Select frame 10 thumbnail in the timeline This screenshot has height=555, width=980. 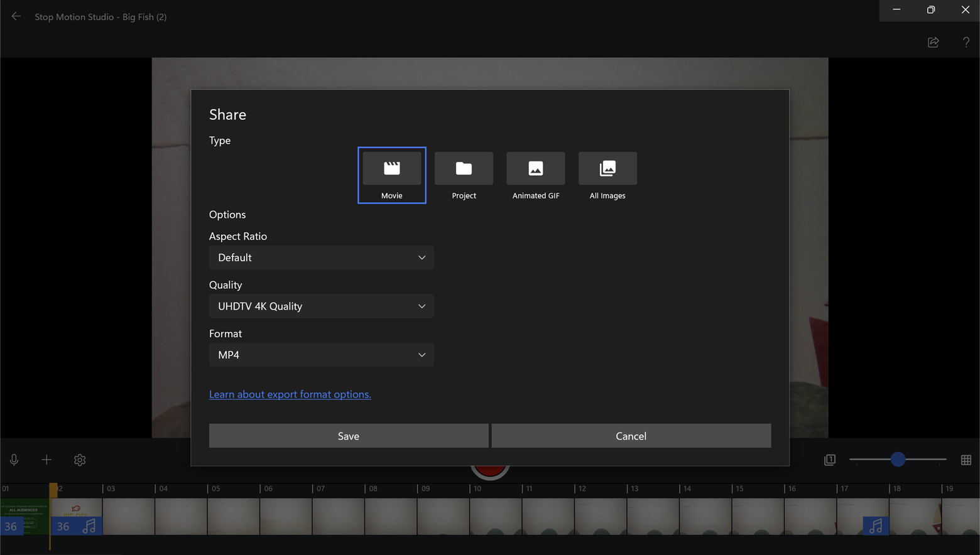[496, 517]
